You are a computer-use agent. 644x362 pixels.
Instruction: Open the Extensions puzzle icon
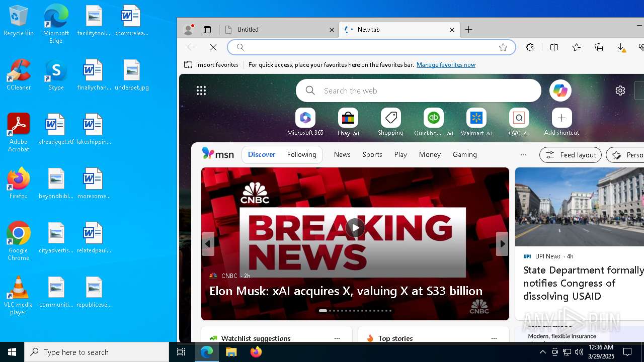530,47
